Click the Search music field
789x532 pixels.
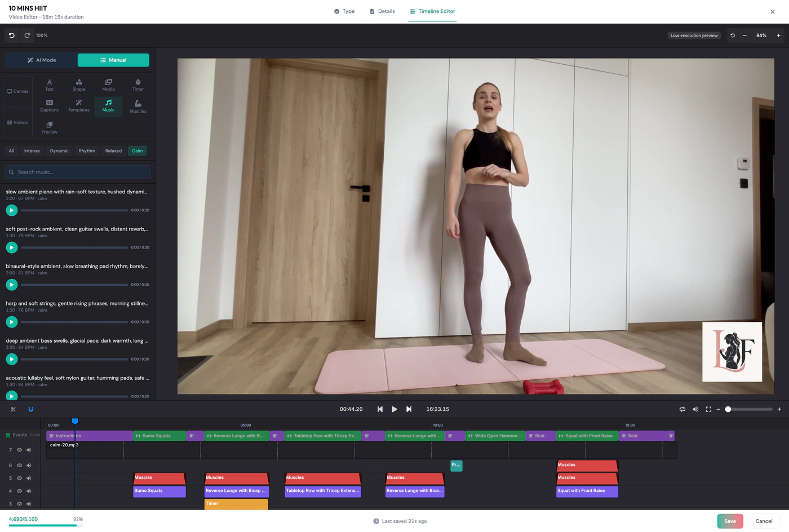(x=78, y=172)
